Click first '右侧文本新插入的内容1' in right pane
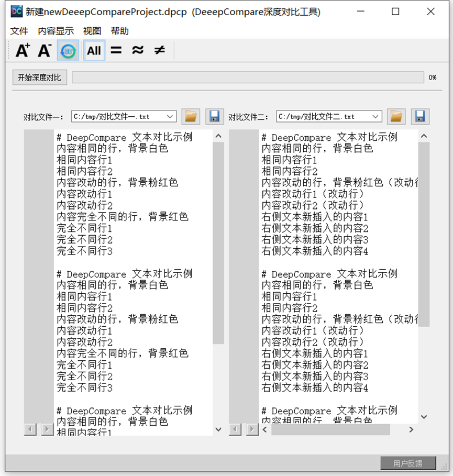Image resolution: width=453 pixels, height=476 pixels. (315, 217)
